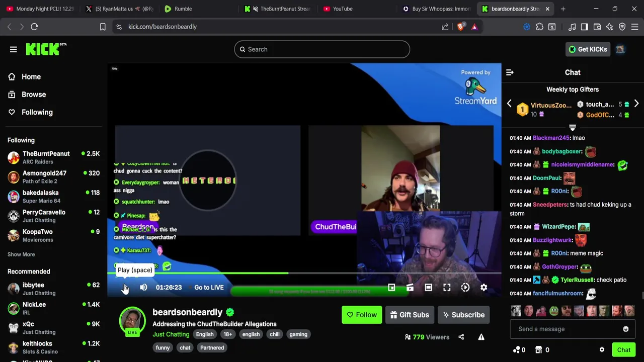
Task: Expand Show More followed channels
Action: (21, 254)
